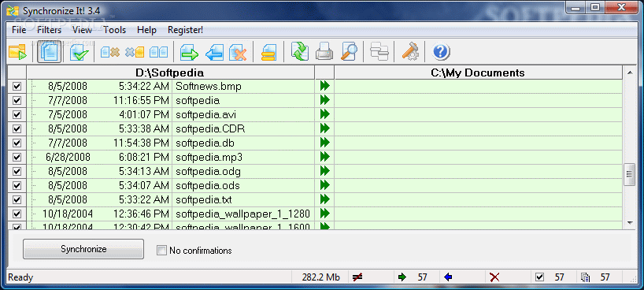Click sync arrow for softpedia.avi row
The height and width of the screenshot is (290, 644).
[x=325, y=114]
